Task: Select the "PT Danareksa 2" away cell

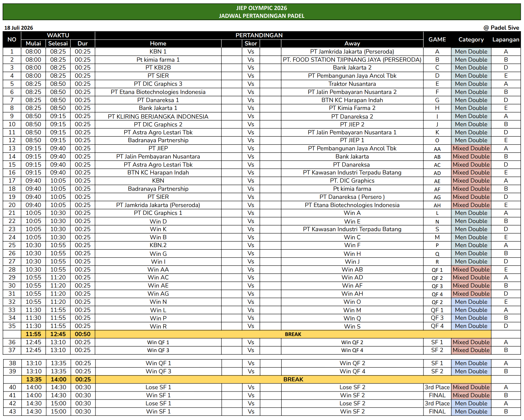Action: click(352, 116)
